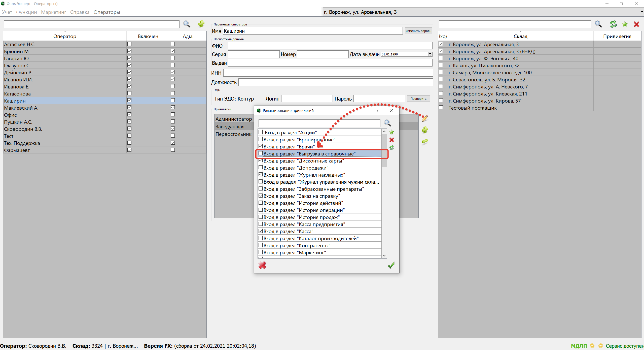Toggle the Включен checkbox for Астафьев Н.С.
The height and width of the screenshot is (350, 644).
click(x=129, y=44)
